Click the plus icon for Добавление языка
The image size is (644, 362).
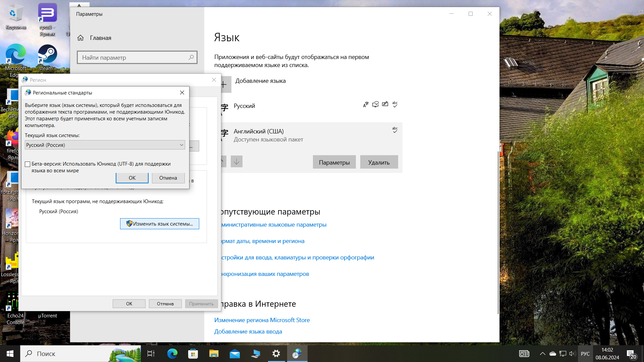click(x=224, y=84)
